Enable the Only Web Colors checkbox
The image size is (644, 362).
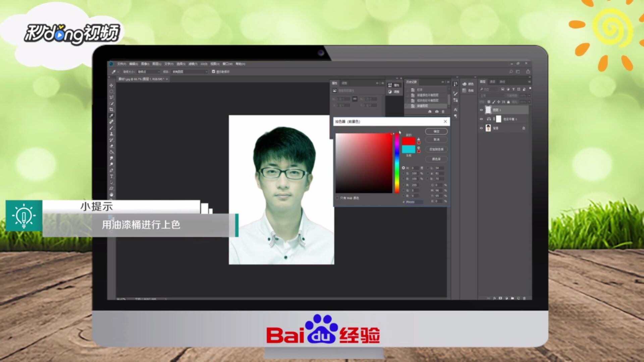click(x=337, y=198)
